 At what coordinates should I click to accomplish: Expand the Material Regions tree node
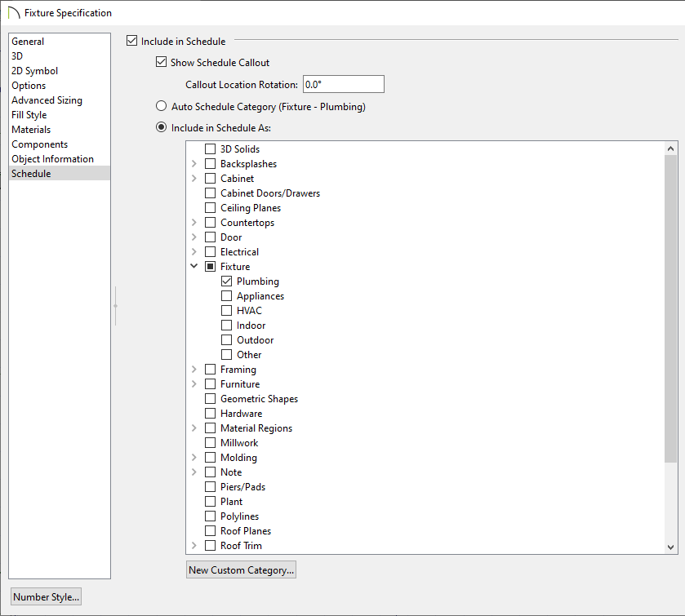pyautogui.click(x=194, y=428)
